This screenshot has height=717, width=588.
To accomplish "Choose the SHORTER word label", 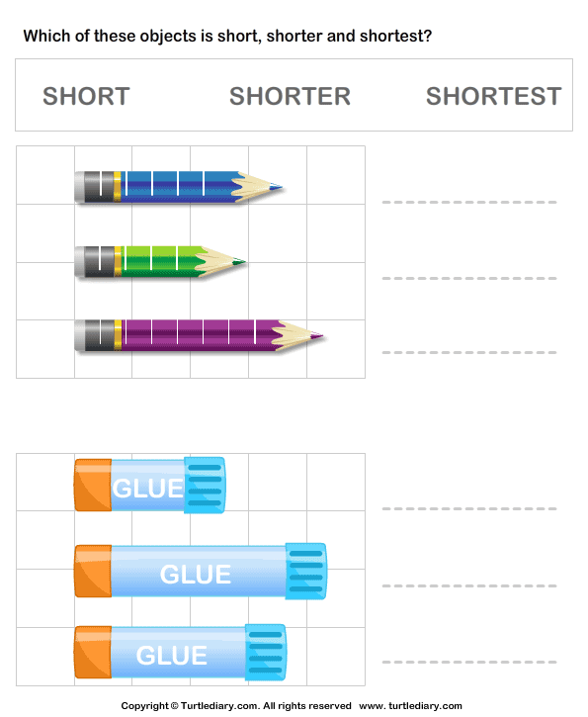I will tap(291, 96).
